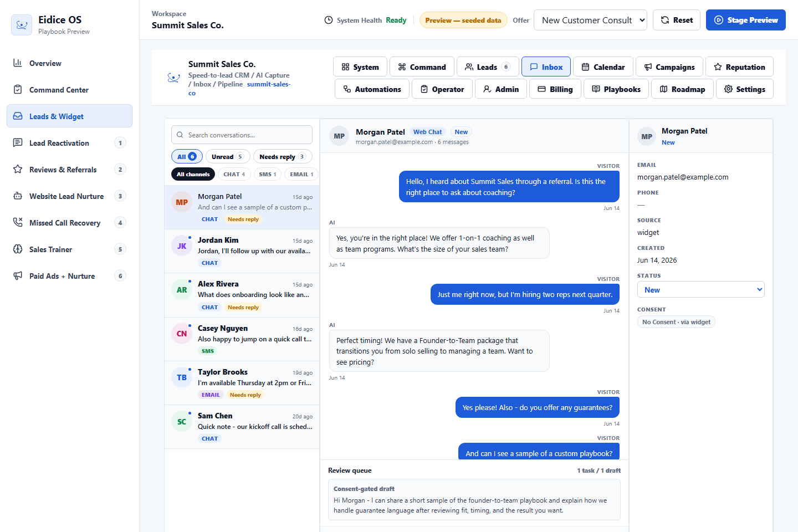This screenshot has height=532, width=798.
Task: Select the All conversations filter
Action: tap(187, 157)
